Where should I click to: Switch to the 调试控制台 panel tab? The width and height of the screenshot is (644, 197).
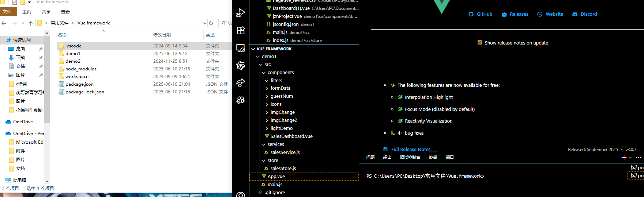pyautogui.click(x=410, y=157)
